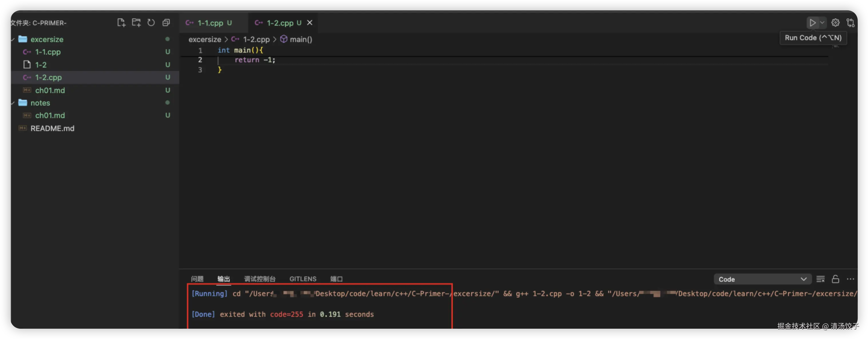Open the run button dropdown arrow
The width and height of the screenshot is (868, 339).
822,23
